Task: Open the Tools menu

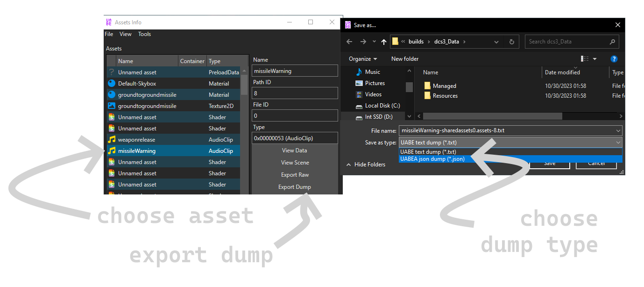Action: click(144, 34)
